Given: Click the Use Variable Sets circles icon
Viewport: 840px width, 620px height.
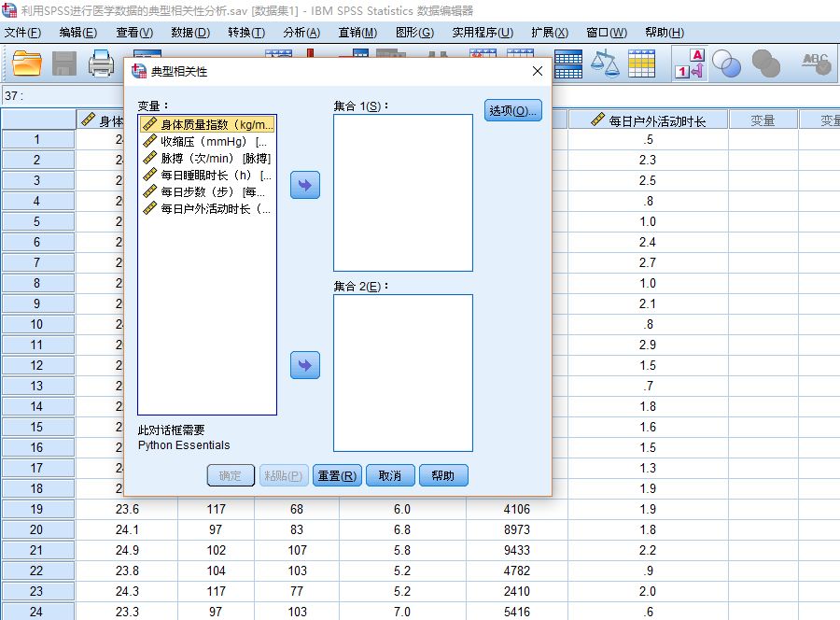Looking at the screenshot, I should 727,64.
